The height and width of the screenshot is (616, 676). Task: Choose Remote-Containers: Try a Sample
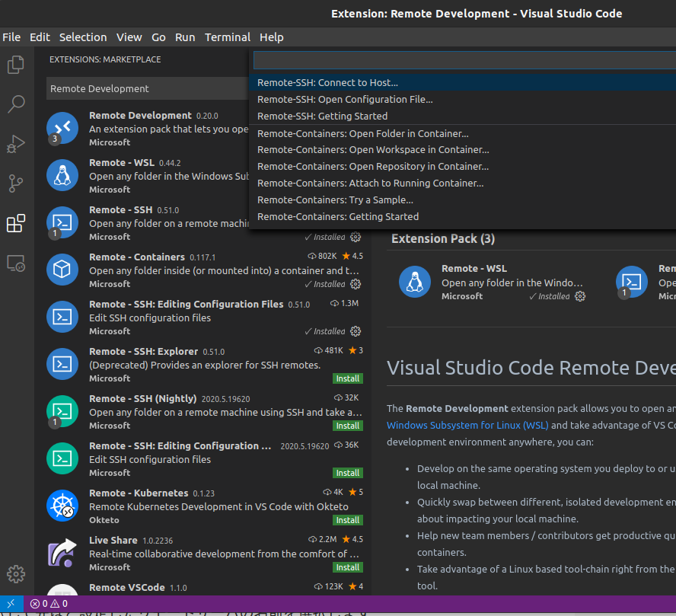(x=462, y=200)
